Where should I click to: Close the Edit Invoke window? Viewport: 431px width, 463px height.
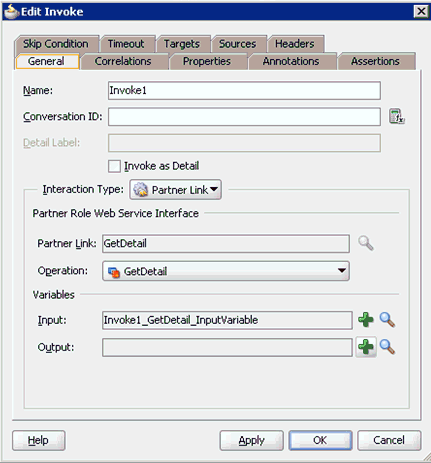coord(421,11)
